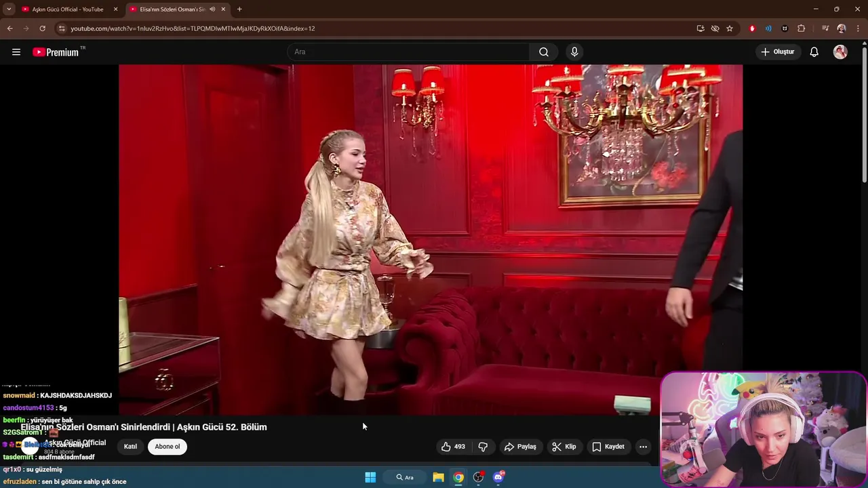Screen dimensions: 868x488
Task: Click chat message from efruzladen
Action: point(64,482)
